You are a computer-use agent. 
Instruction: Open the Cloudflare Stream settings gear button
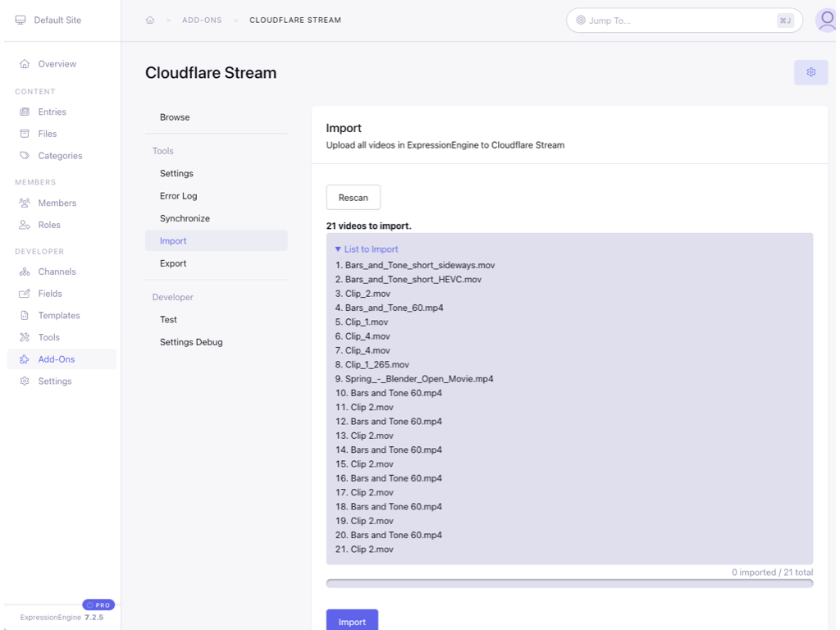tap(810, 72)
